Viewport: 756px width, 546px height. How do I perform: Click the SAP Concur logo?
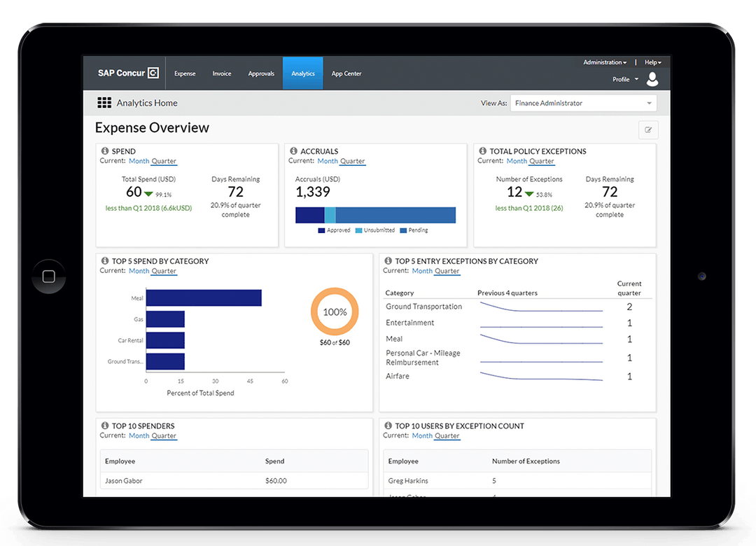[127, 73]
